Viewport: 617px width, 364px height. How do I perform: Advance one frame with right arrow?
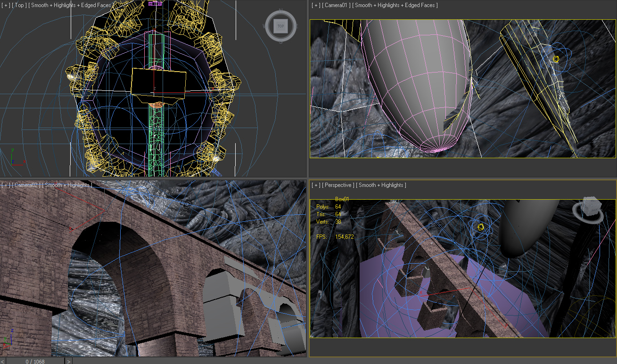(x=69, y=361)
